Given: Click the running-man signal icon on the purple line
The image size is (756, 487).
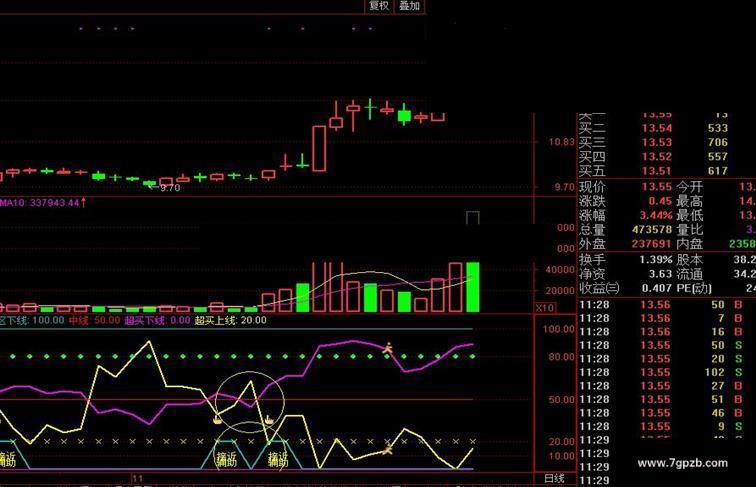Looking at the screenshot, I should click(x=387, y=348).
